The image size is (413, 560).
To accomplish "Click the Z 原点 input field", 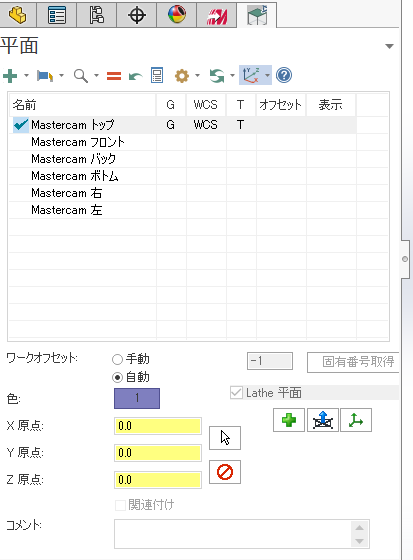I will click(158, 480).
